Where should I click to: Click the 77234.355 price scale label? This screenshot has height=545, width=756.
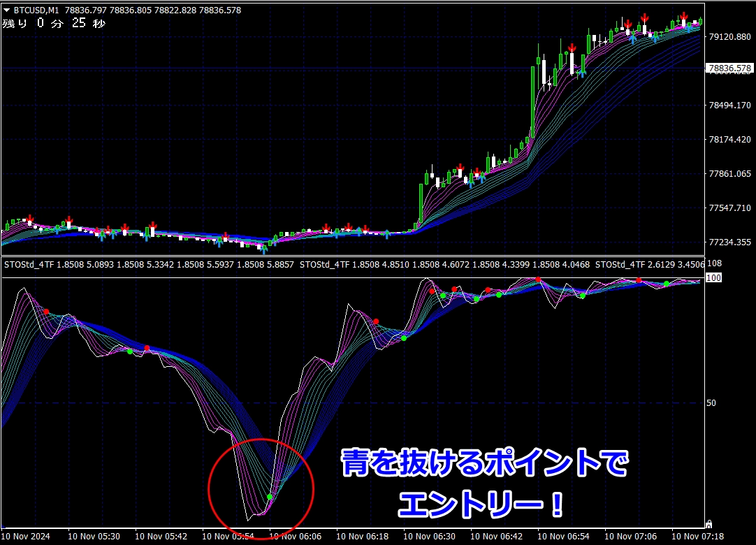click(729, 242)
